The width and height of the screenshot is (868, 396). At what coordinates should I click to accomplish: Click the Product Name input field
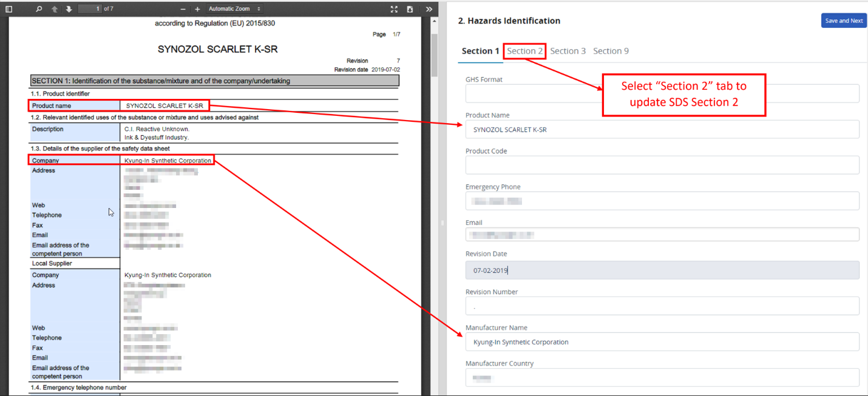[x=662, y=129]
